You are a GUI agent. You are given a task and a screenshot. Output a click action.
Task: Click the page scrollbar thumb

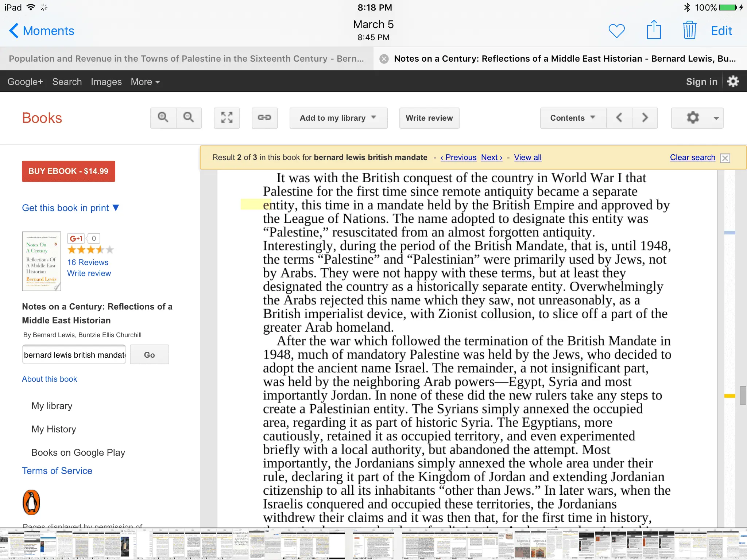(x=742, y=395)
